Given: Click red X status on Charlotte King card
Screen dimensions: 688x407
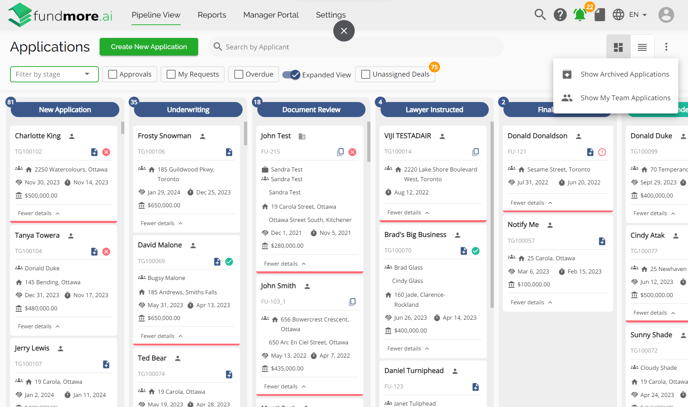Looking at the screenshot, I should pos(106,152).
